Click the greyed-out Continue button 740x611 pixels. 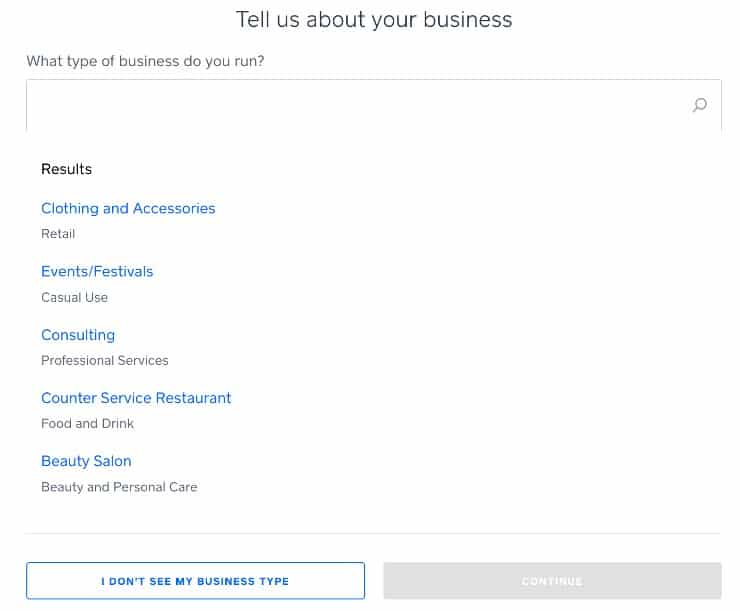point(552,581)
